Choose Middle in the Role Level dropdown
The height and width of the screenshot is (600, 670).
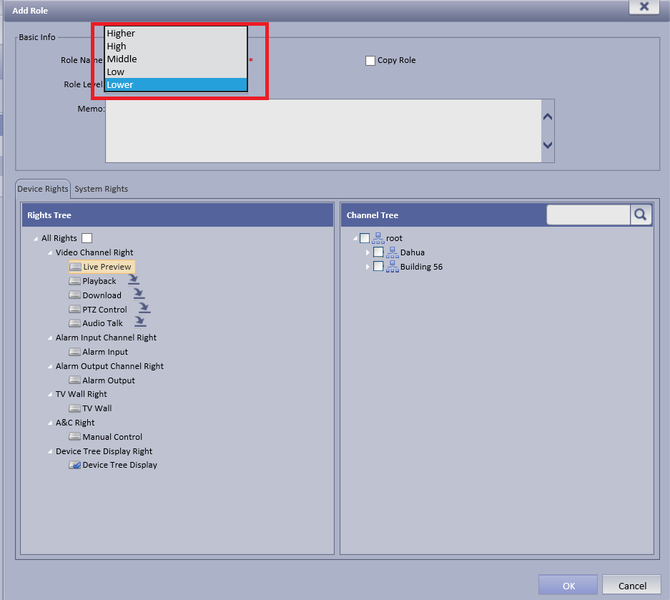tap(176, 59)
